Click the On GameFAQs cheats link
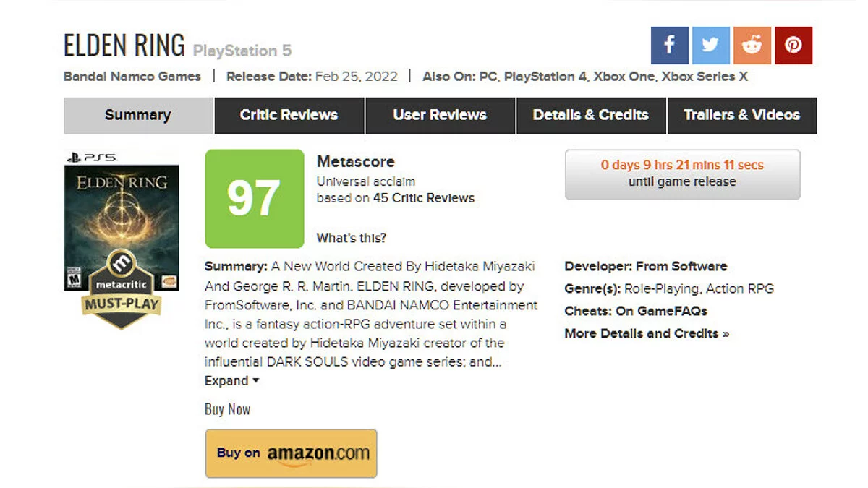868x488 pixels. [x=661, y=311]
